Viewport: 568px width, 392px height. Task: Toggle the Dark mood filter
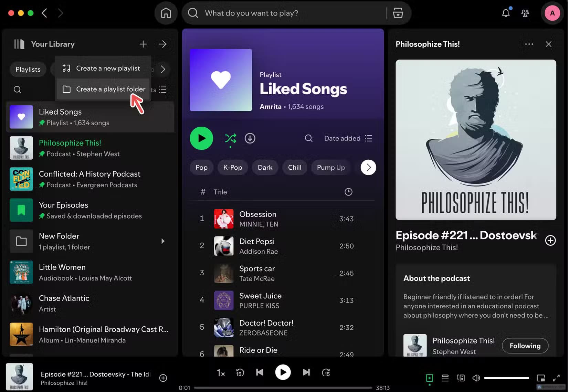[265, 168]
